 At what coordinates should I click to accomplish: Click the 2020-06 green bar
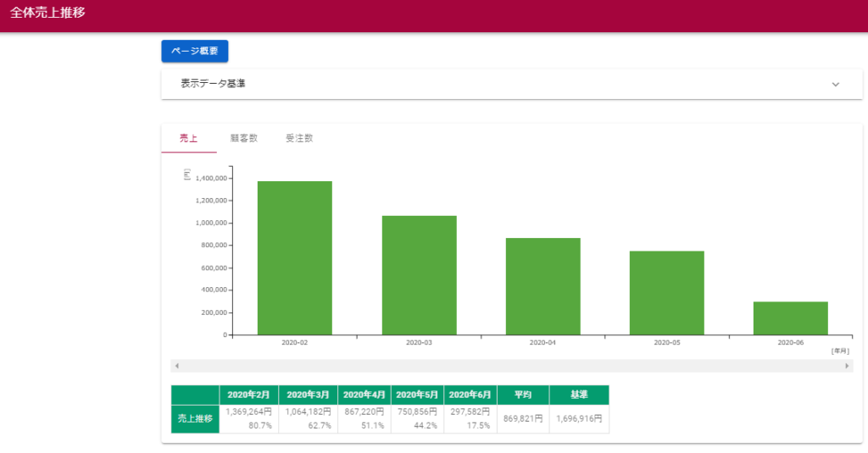tap(790, 318)
